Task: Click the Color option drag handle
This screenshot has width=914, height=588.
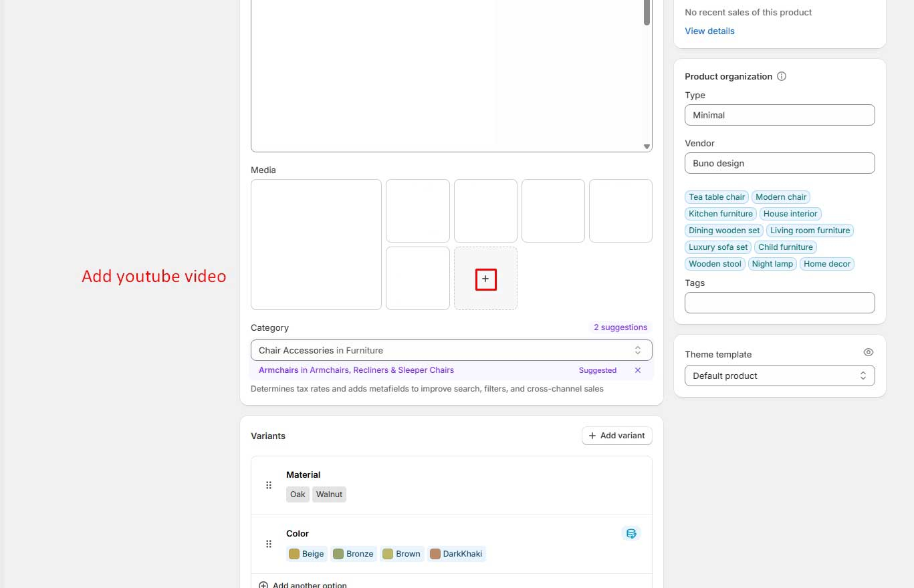Action: click(269, 544)
